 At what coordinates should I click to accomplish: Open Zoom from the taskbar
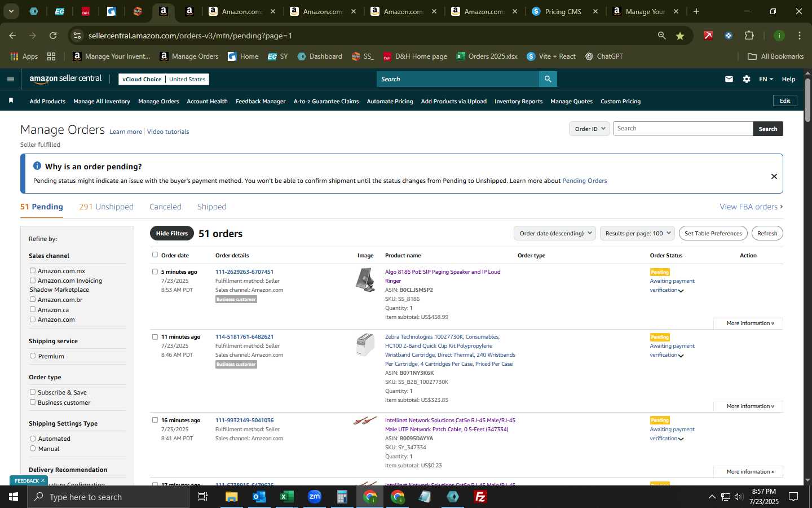(314, 497)
